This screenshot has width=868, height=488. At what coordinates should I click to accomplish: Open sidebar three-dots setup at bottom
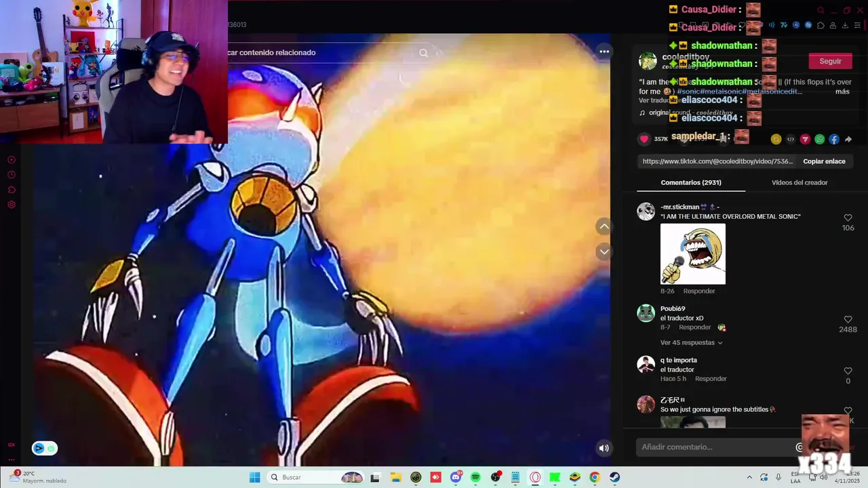11,460
